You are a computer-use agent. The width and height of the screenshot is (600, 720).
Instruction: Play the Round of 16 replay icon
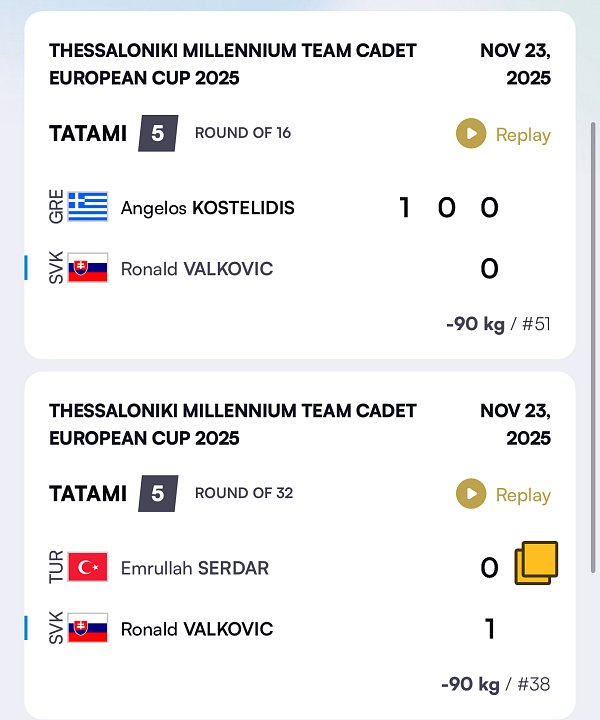pos(471,134)
